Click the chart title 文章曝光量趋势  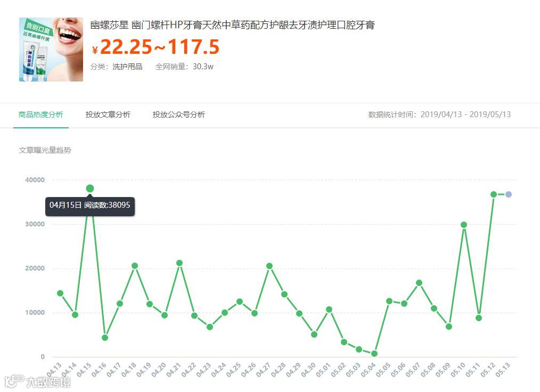tap(45, 150)
